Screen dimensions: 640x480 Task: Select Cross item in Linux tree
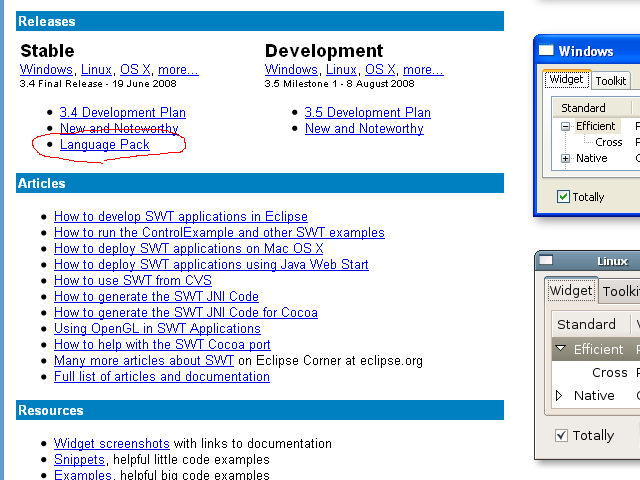coord(610,372)
